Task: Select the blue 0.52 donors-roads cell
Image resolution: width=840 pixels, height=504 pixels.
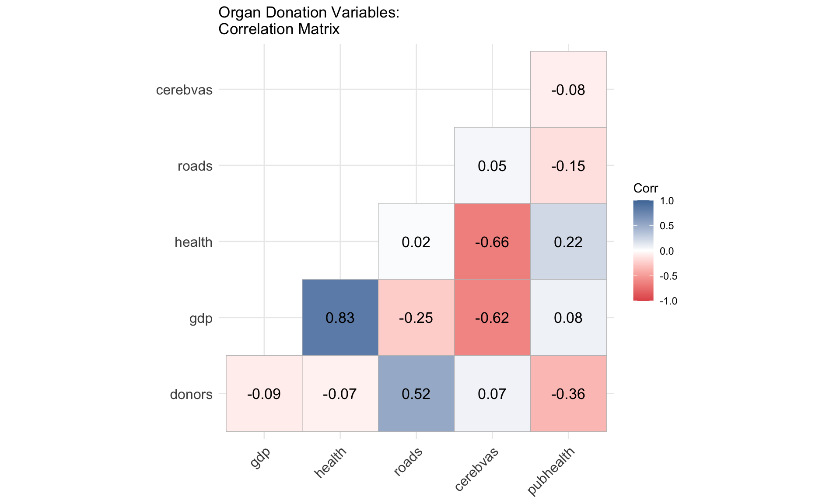Action: (416, 393)
